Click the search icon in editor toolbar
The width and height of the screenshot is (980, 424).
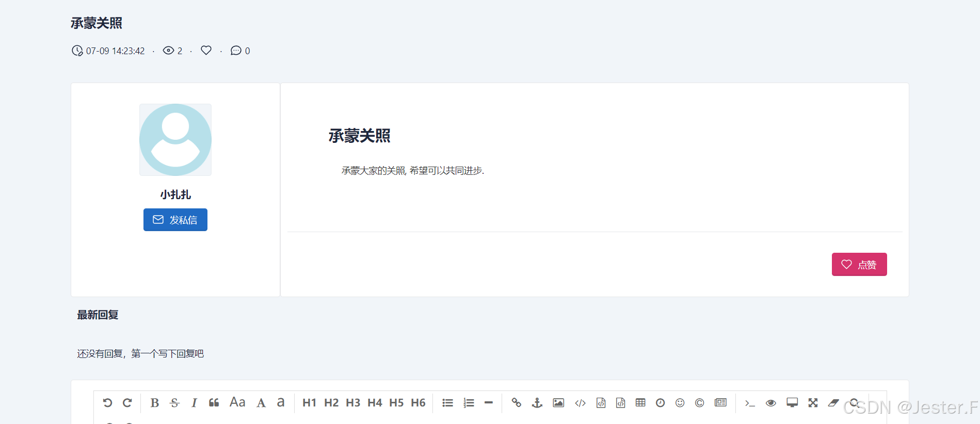[855, 403]
